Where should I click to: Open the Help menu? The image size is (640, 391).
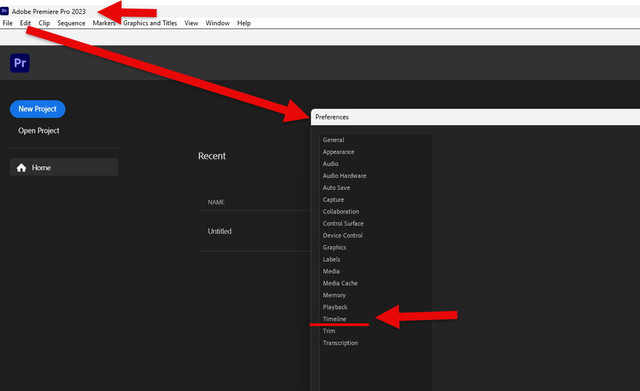click(x=244, y=23)
